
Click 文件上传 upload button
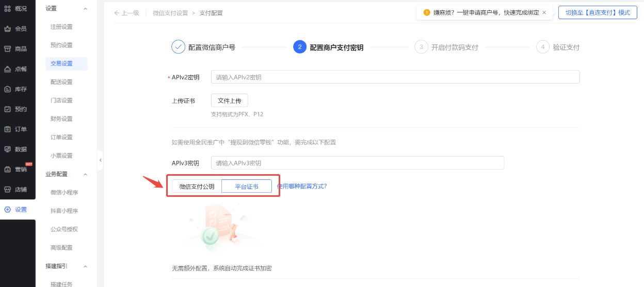point(230,101)
